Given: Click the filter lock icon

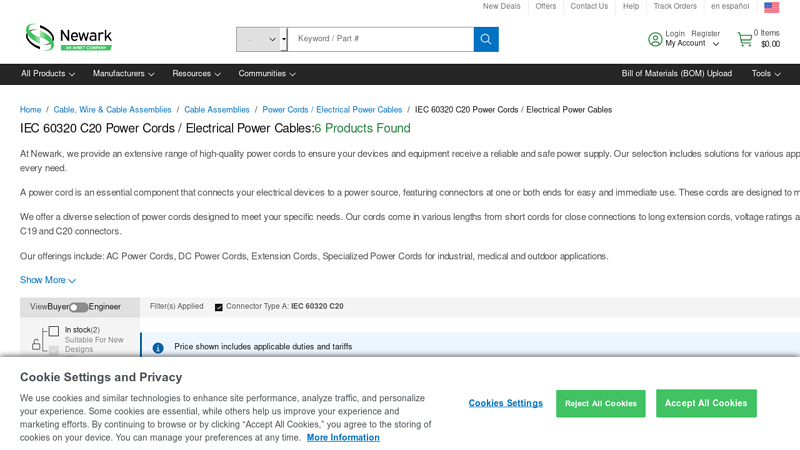Looking at the screenshot, I should pos(37,344).
